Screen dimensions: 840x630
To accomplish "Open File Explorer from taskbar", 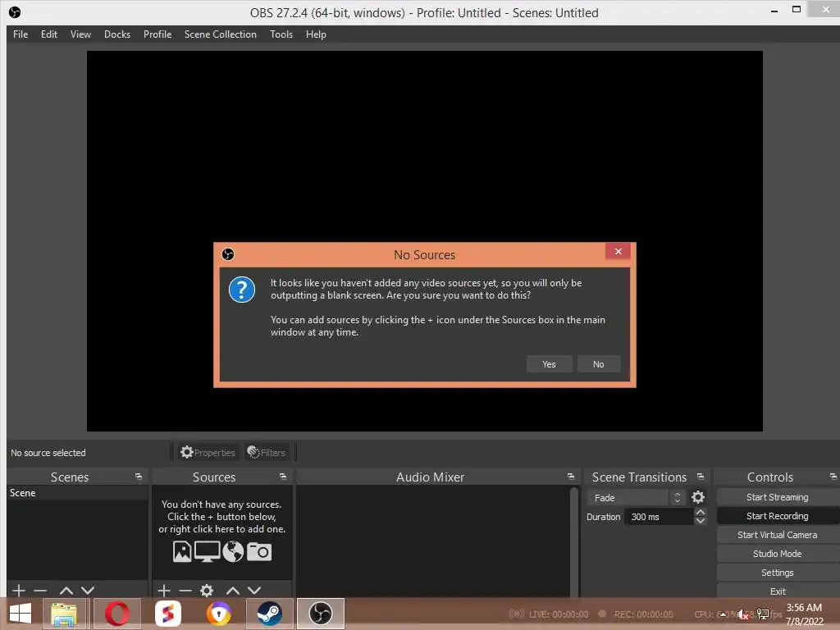I will click(x=64, y=614).
